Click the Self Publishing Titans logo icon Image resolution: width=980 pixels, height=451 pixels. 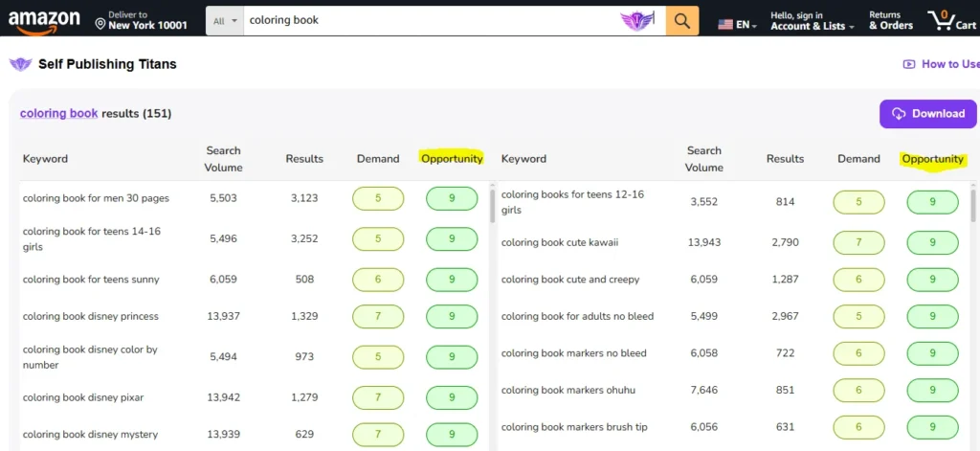click(21, 64)
